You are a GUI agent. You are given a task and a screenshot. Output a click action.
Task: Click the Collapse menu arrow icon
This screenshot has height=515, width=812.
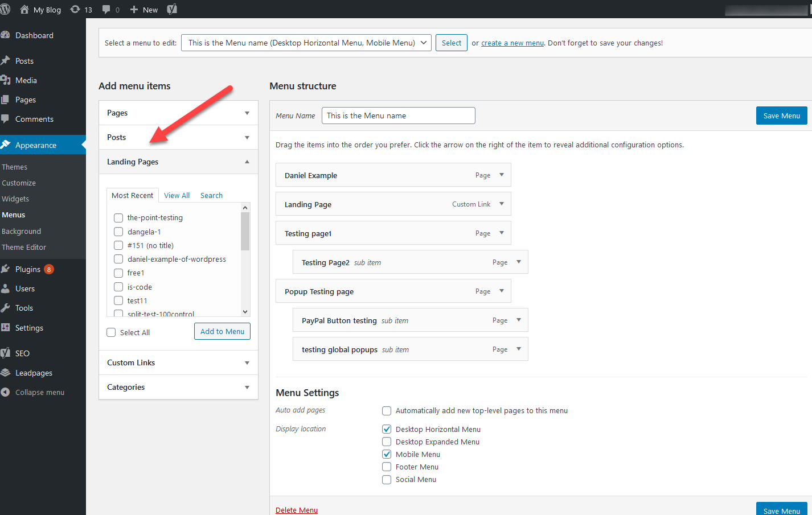6,392
